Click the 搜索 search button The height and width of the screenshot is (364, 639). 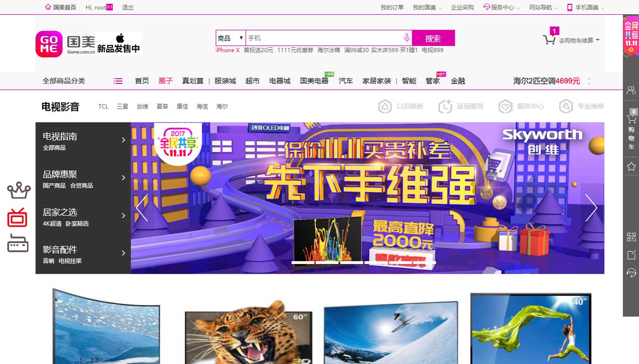point(433,38)
